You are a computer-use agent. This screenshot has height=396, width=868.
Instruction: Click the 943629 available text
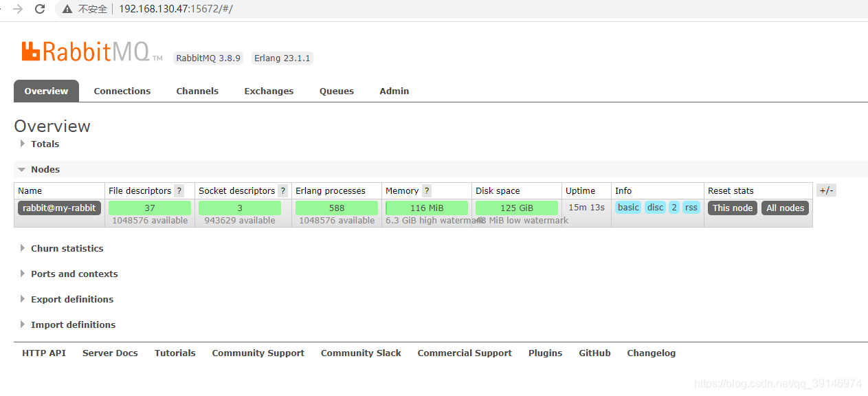click(x=240, y=221)
